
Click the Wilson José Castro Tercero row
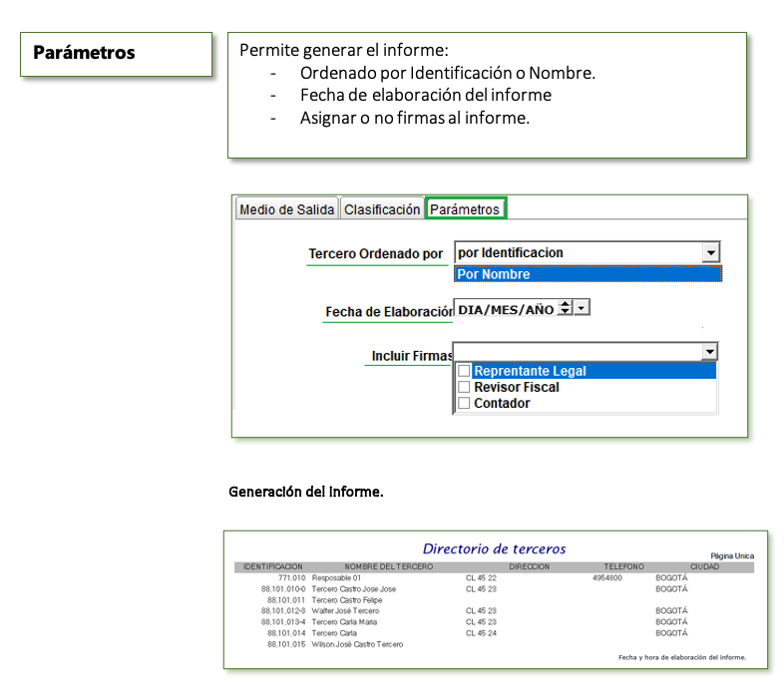[x=357, y=644]
